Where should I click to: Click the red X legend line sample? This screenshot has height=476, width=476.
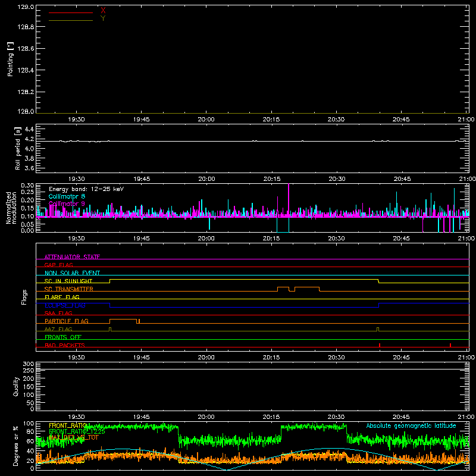coord(71,12)
